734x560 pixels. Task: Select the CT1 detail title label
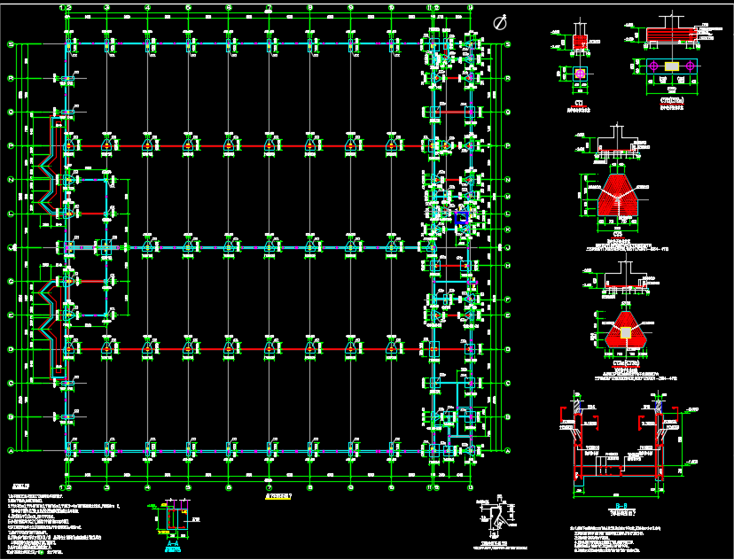[x=579, y=103]
